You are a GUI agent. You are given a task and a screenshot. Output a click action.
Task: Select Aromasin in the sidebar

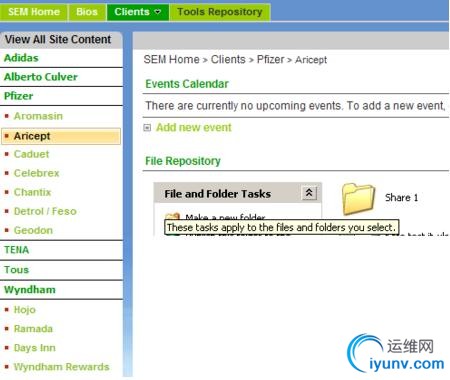38,116
